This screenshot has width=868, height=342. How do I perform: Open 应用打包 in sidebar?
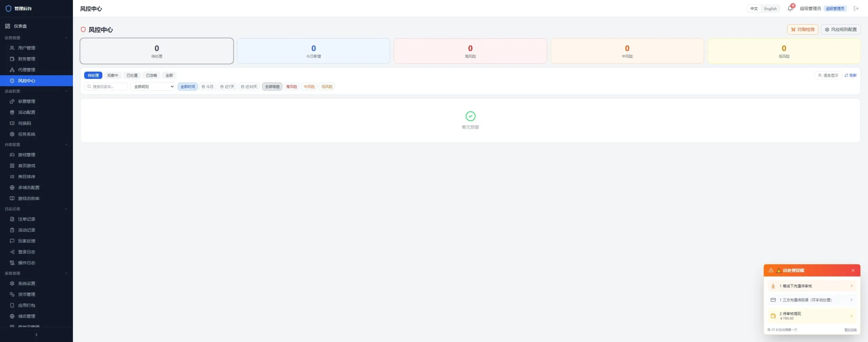[36, 305]
